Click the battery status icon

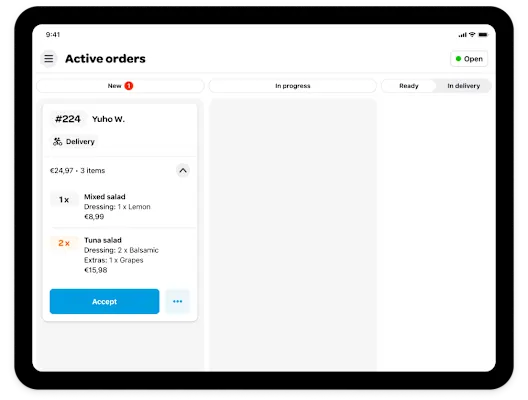[483, 35]
